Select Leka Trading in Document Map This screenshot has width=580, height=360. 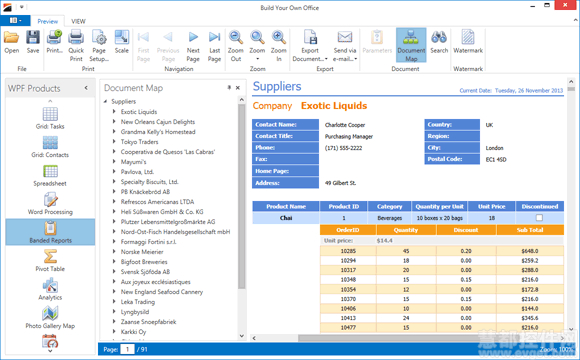pyautogui.click(x=138, y=302)
